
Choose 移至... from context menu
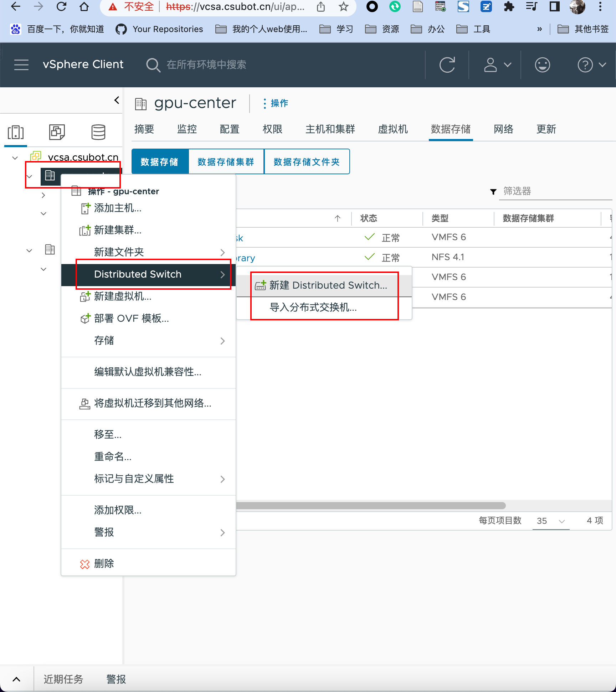click(x=148, y=435)
